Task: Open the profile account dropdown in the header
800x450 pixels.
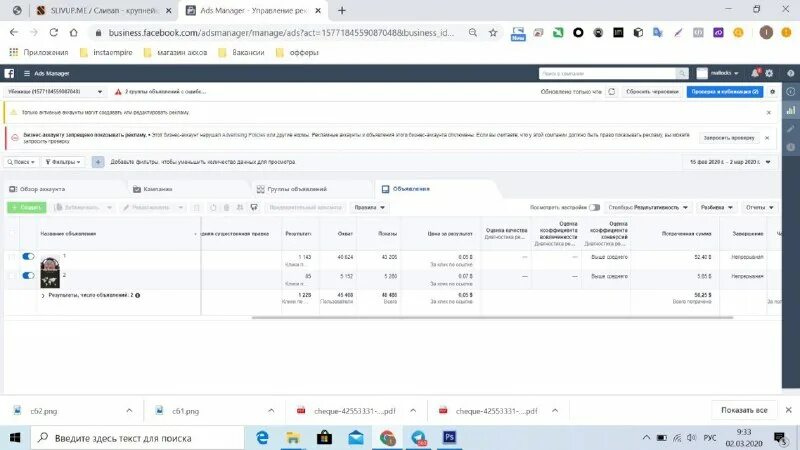Action: point(717,73)
